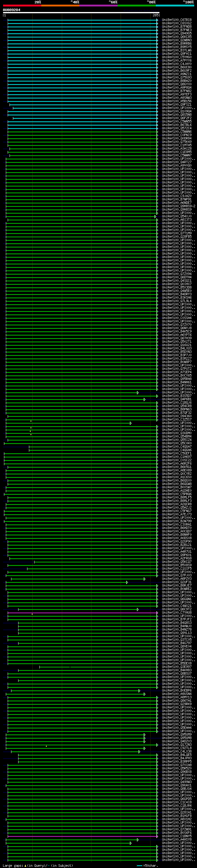Select the UniRef100_Q9FHI1 hit label
Viewport: 197px width, 868px height.
point(177,54)
